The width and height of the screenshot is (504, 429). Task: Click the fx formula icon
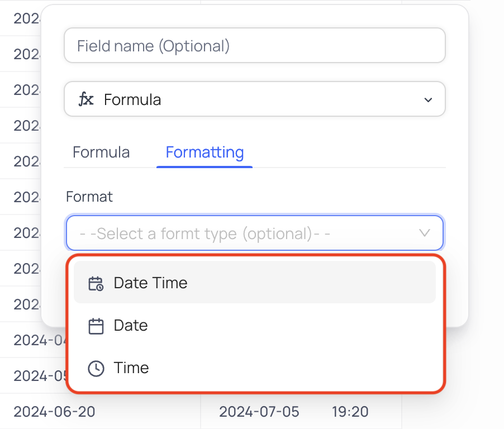click(86, 99)
